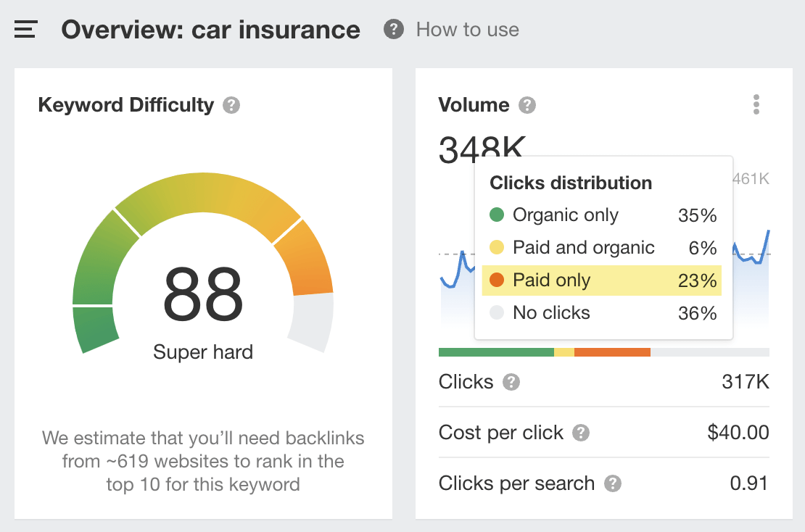Image resolution: width=805 pixels, height=532 pixels.
Task: Click Keyword Difficulty help question icon
Action: [x=231, y=106]
